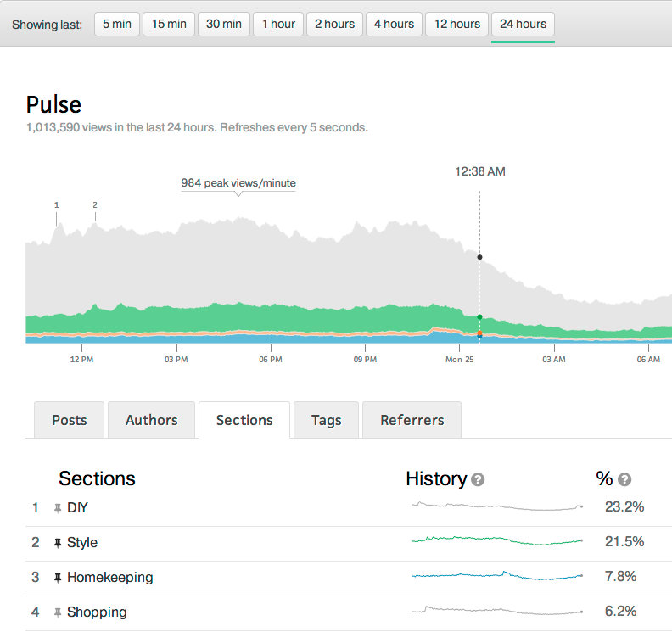The height and width of the screenshot is (632, 672).
Task: Toggle the pin for Homekeeping
Action: point(58,578)
